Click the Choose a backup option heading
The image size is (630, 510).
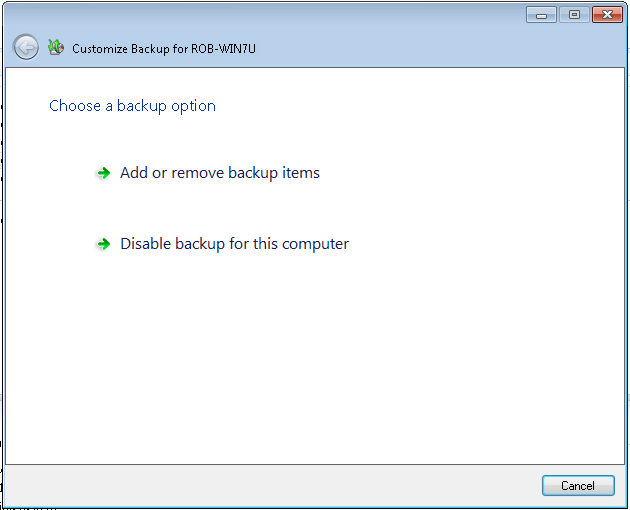[132, 106]
